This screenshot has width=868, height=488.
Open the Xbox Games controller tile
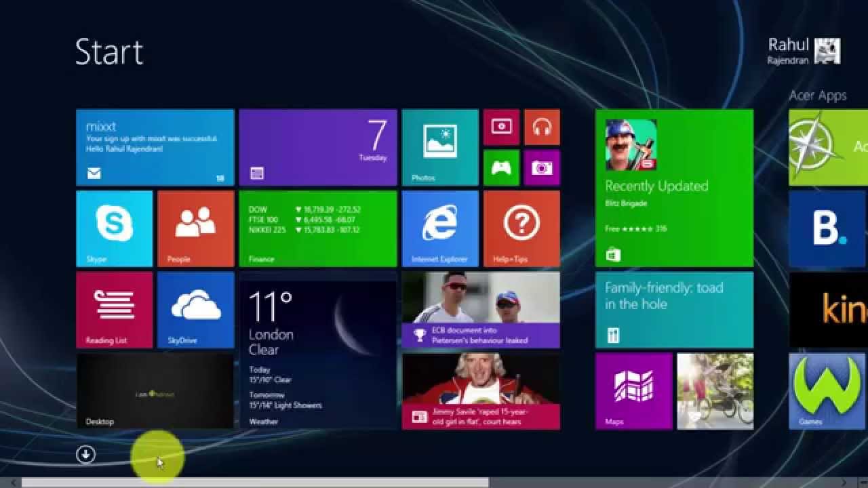pyautogui.click(x=501, y=168)
